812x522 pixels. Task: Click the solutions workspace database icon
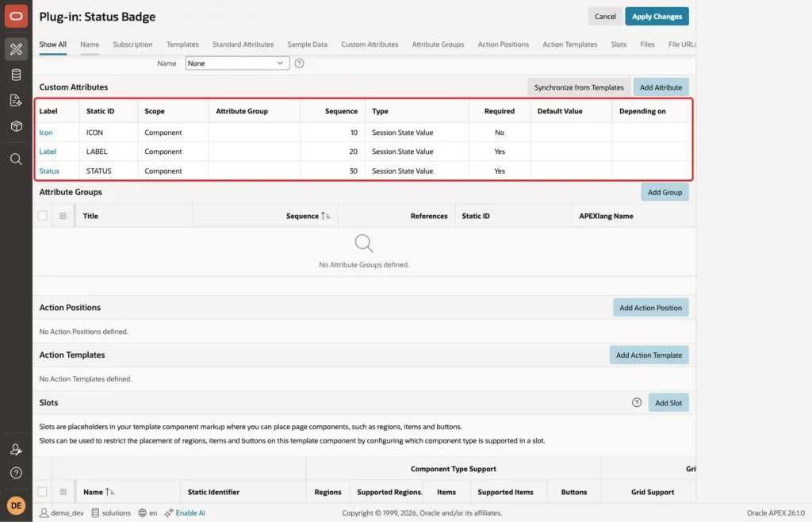coord(95,512)
